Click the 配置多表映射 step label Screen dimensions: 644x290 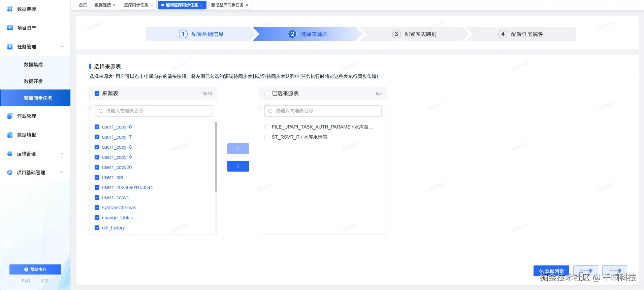(x=421, y=34)
